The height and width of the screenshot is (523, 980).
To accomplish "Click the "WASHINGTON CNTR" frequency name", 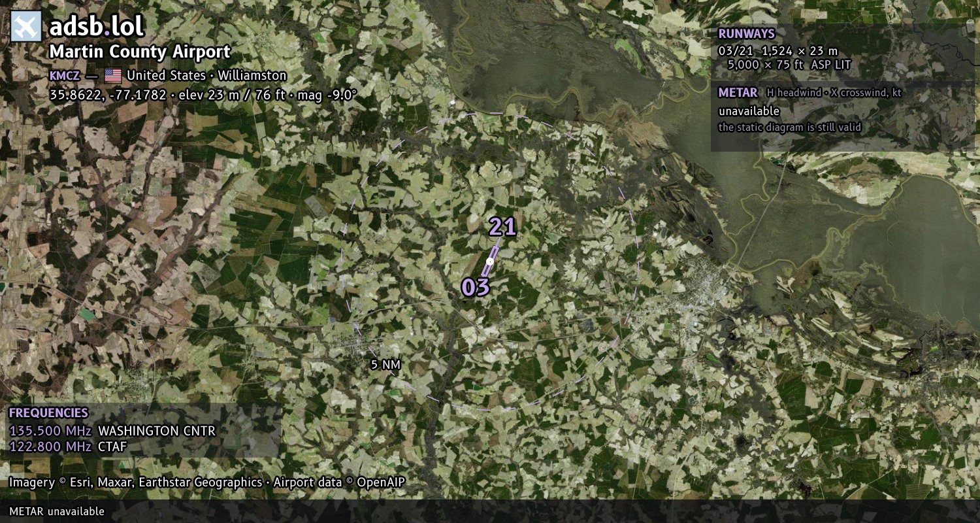I will [x=157, y=431].
